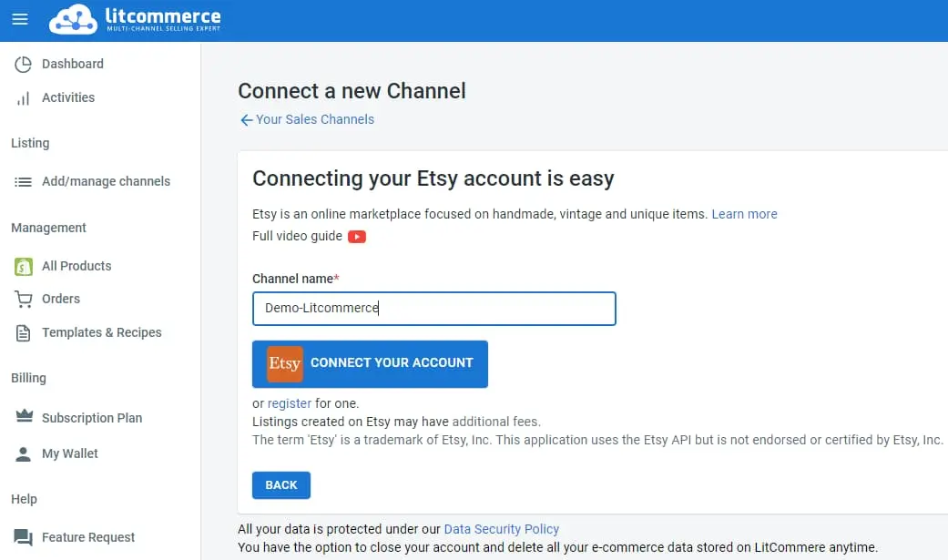This screenshot has width=948, height=560.
Task: Open My Wallet user icon
Action: (x=23, y=453)
